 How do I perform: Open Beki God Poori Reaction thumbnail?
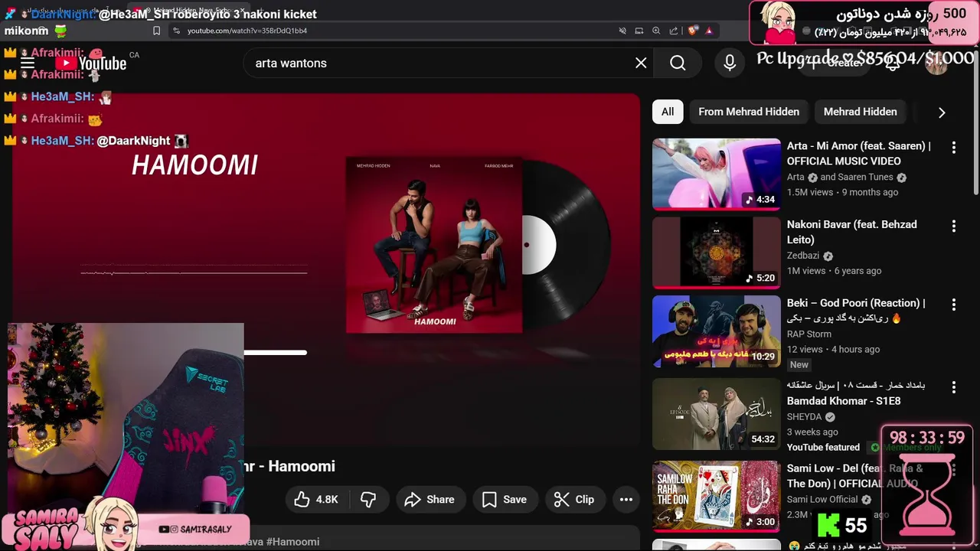point(717,331)
